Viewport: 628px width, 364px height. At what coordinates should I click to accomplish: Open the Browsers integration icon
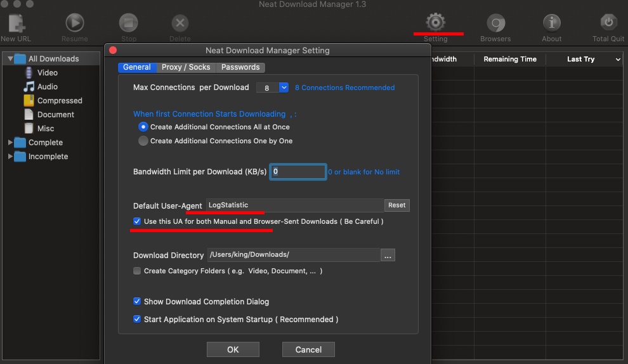click(x=495, y=24)
